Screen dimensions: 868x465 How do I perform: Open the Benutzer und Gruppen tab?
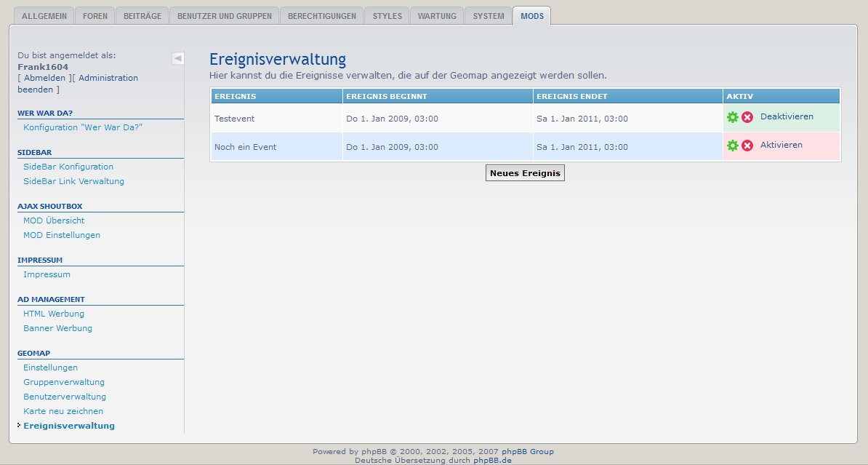(x=225, y=16)
